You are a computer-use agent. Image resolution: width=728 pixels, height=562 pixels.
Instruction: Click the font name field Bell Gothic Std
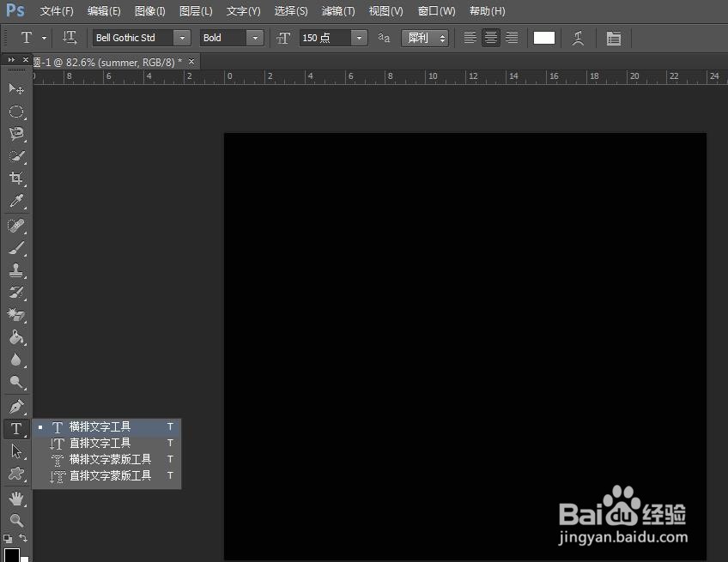pos(133,38)
